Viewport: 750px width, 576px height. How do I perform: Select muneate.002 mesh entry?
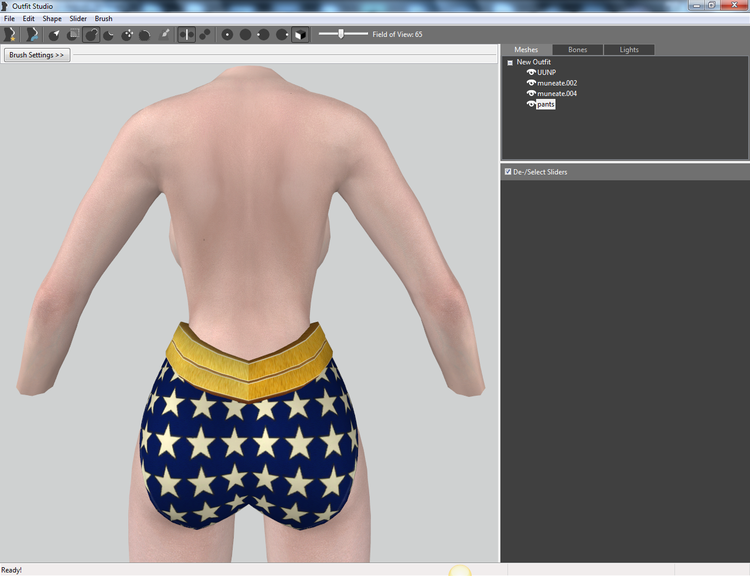(557, 83)
